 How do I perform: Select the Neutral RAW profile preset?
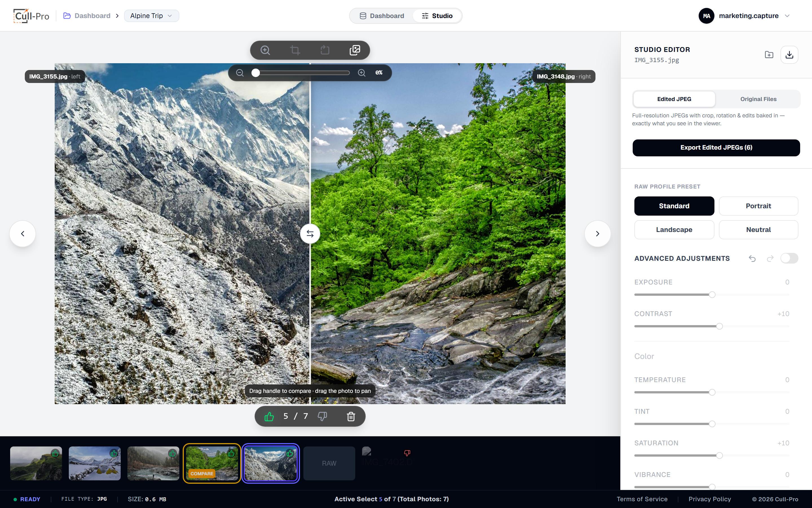(x=758, y=230)
